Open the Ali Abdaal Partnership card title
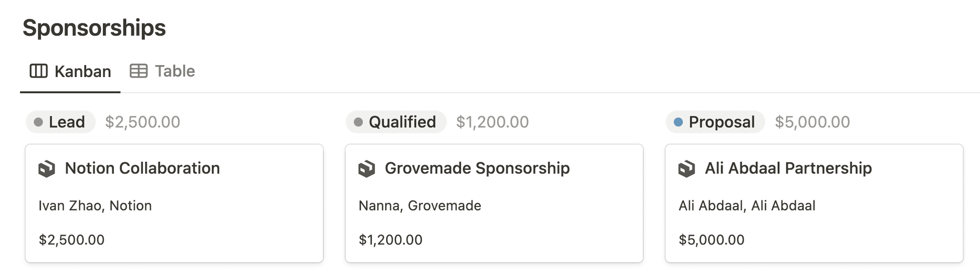980x275 pixels. [788, 168]
